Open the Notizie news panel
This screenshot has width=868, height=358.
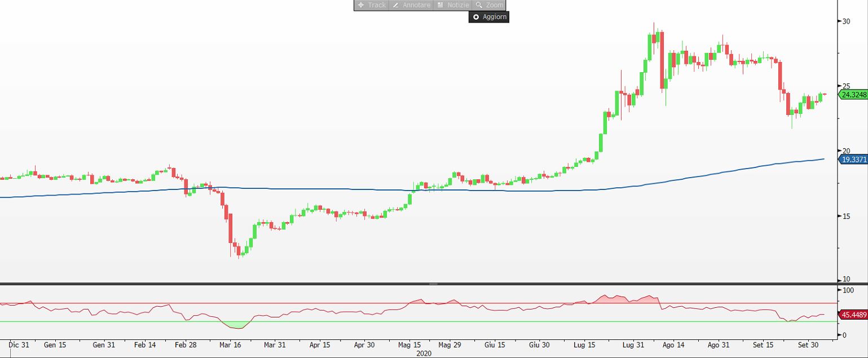click(452, 5)
